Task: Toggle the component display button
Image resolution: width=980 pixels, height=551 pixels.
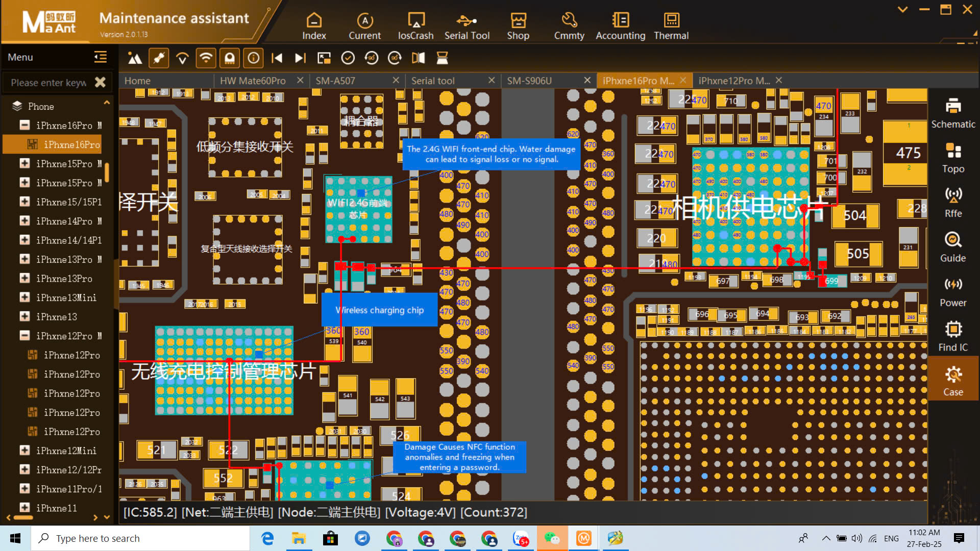Action: point(230,58)
